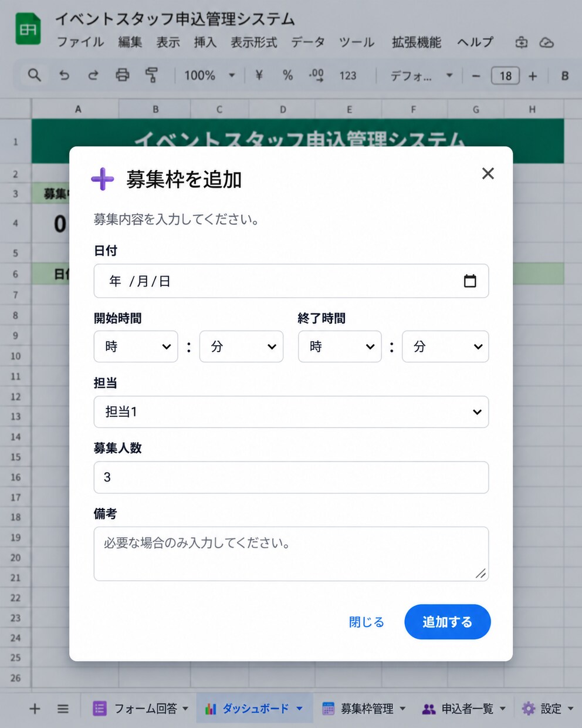Viewport: 582px width, 728px height.
Task: Click the move-to-folder icon beside ヘルプ
Action: click(x=521, y=42)
